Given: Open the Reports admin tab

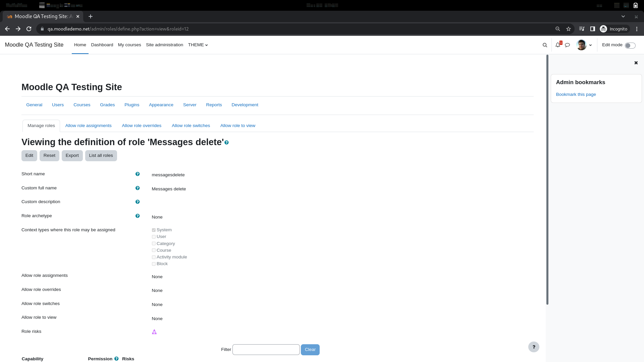Looking at the screenshot, I should pos(214,105).
